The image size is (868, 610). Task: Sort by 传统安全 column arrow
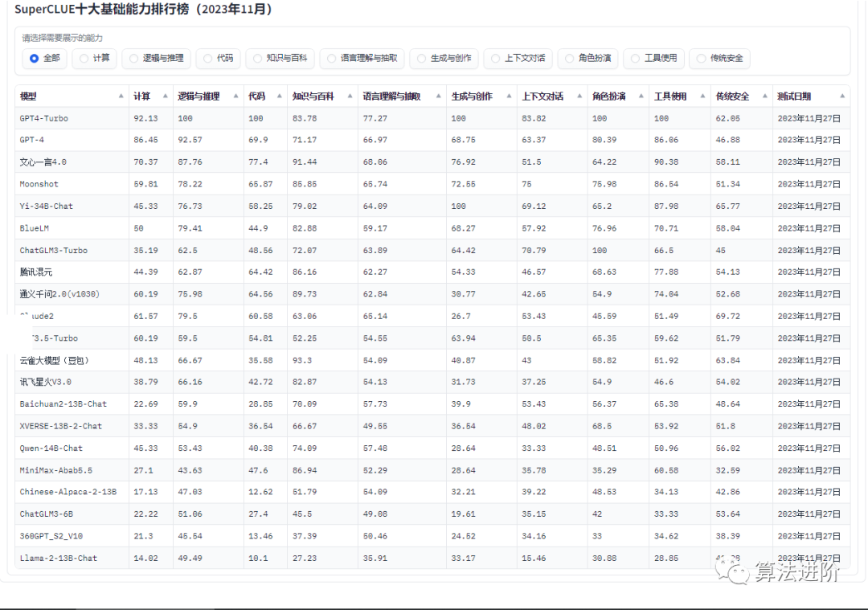coord(764,96)
